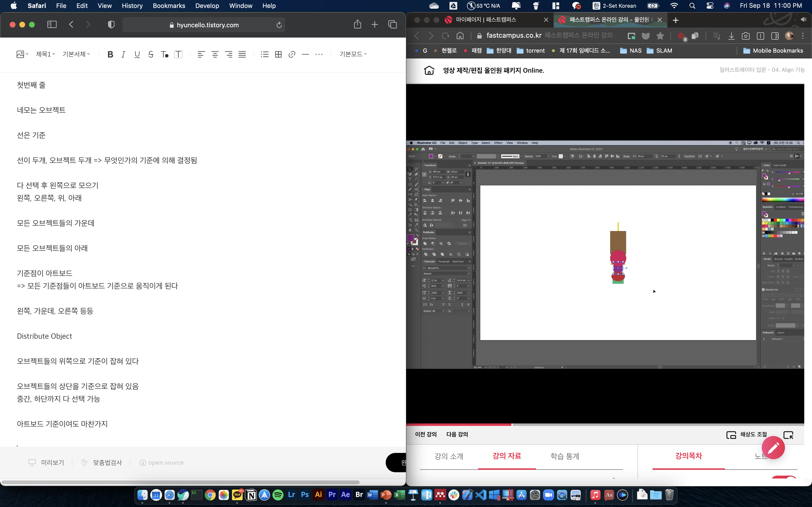812x507 pixels.
Task: Expand the 기본모드 editor mode dropdown
Action: click(353, 54)
